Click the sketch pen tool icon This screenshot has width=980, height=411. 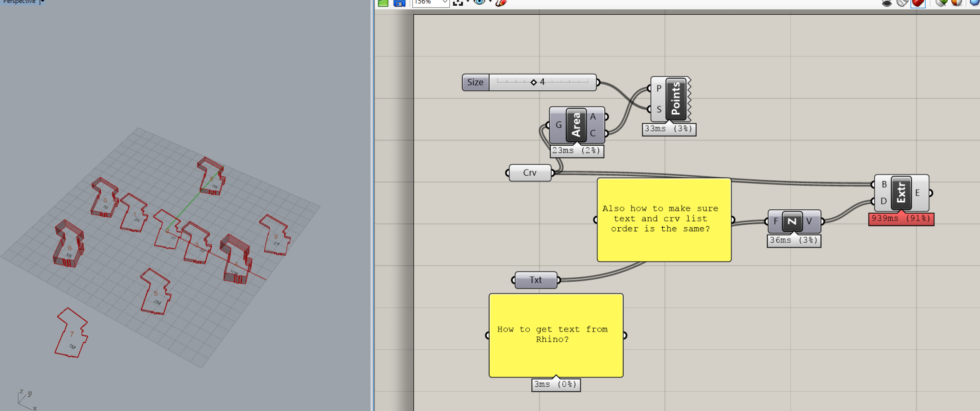(x=501, y=3)
